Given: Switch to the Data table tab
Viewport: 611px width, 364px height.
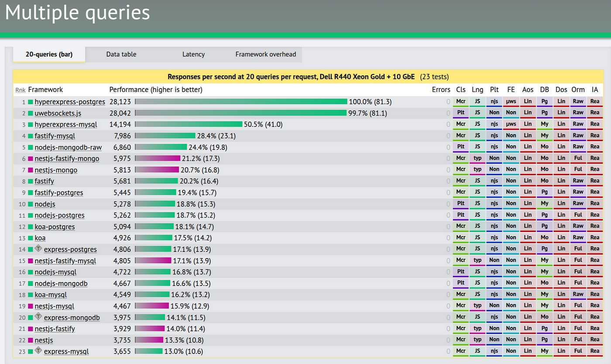Looking at the screenshot, I should click(121, 54).
